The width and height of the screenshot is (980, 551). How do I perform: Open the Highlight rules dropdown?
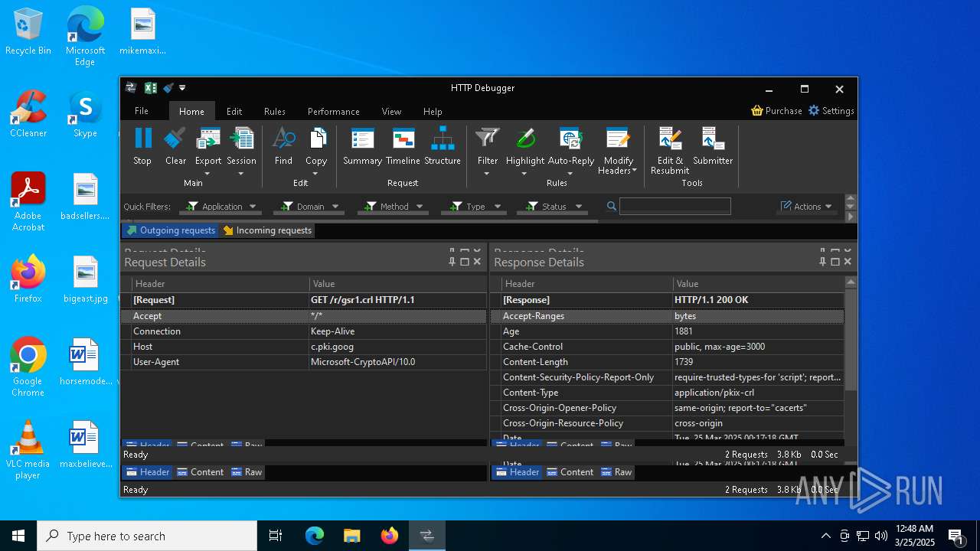coord(524,174)
